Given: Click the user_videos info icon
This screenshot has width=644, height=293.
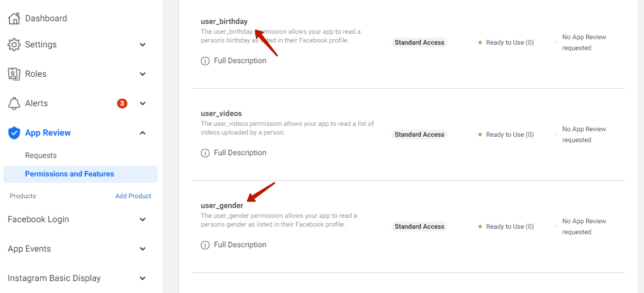Looking at the screenshot, I should click(205, 153).
